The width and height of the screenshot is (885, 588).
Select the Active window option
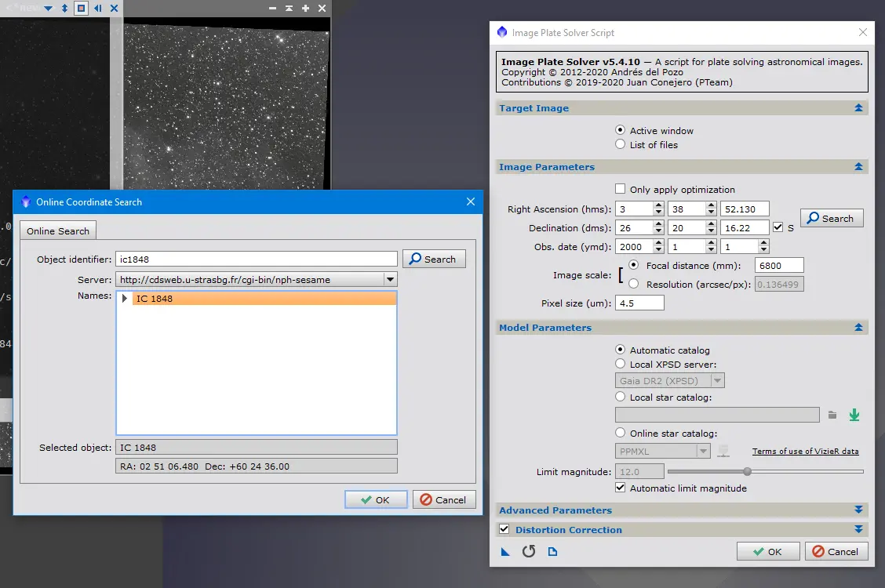[x=621, y=130]
